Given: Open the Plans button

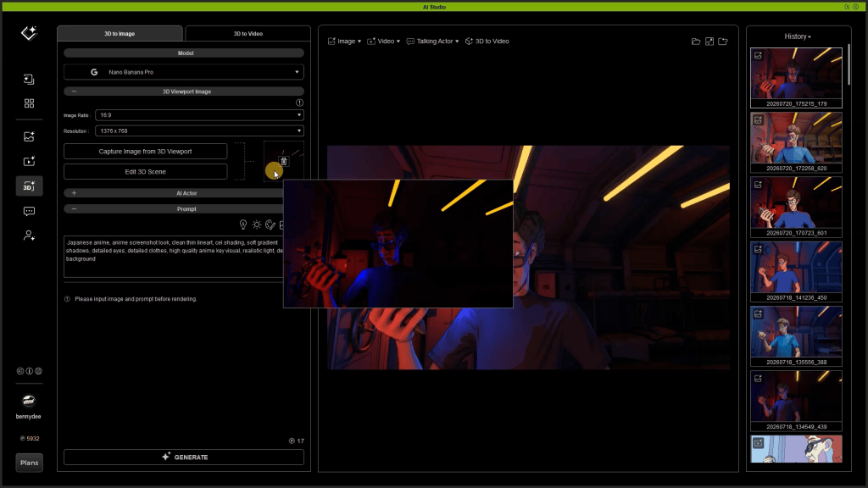Looking at the screenshot, I should tap(30, 463).
